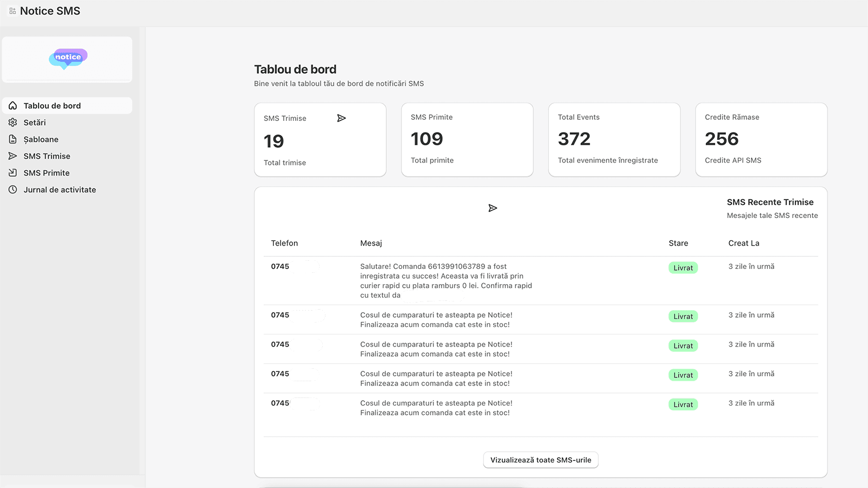This screenshot has height=488, width=868.
Task: Click the home icon beside Tablou de bord
Action: point(13,106)
